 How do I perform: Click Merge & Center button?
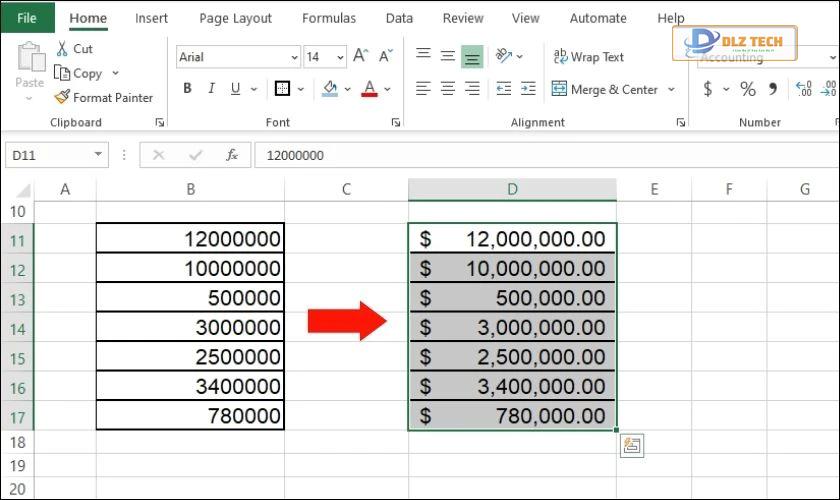click(x=605, y=89)
